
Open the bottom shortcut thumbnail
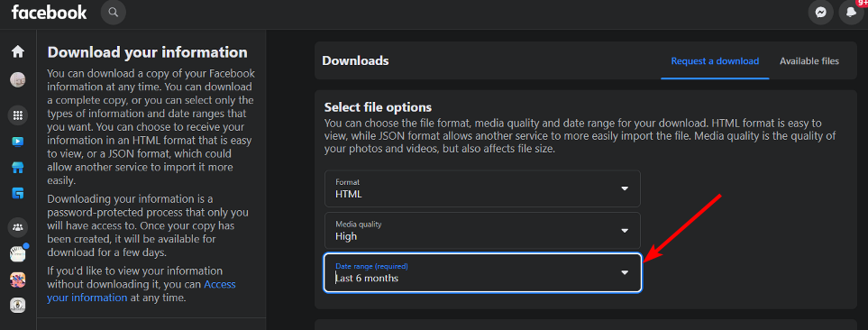click(x=18, y=305)
